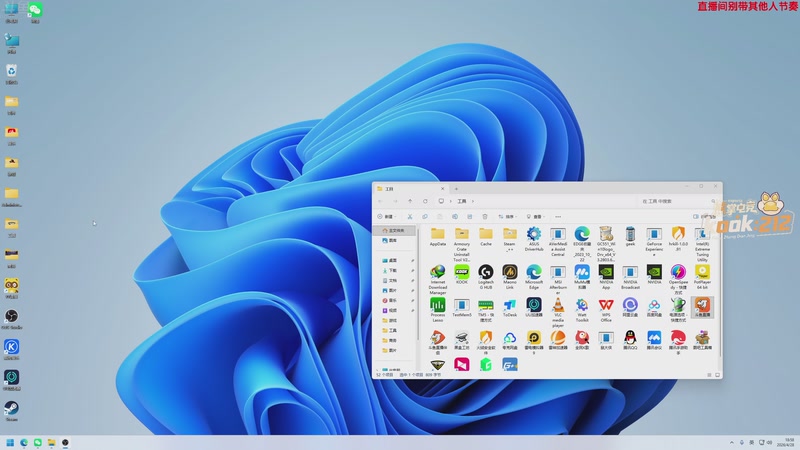This screenshot has width=800, height=450.
Task: Open the Recycle Bin desktop icon
Action: point(12,74)
